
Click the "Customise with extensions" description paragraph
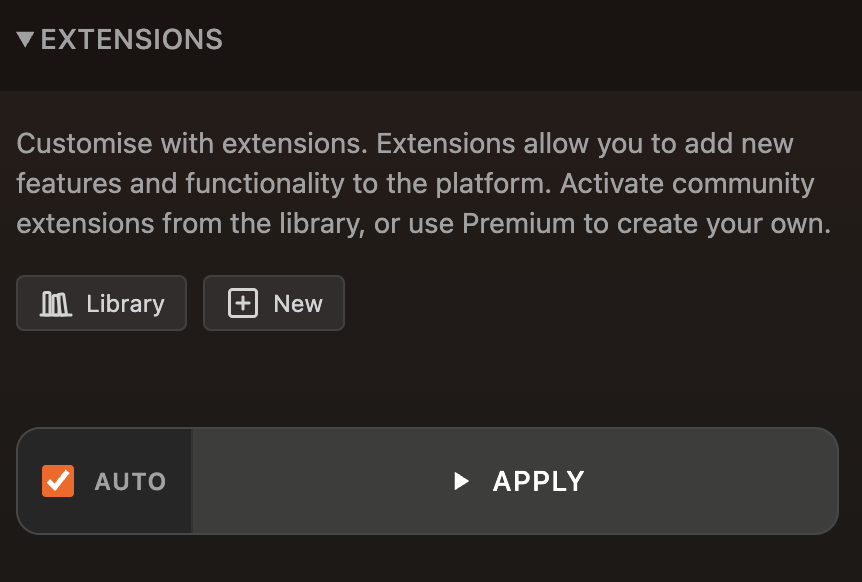pyautogui.click(x=423, y=184)
